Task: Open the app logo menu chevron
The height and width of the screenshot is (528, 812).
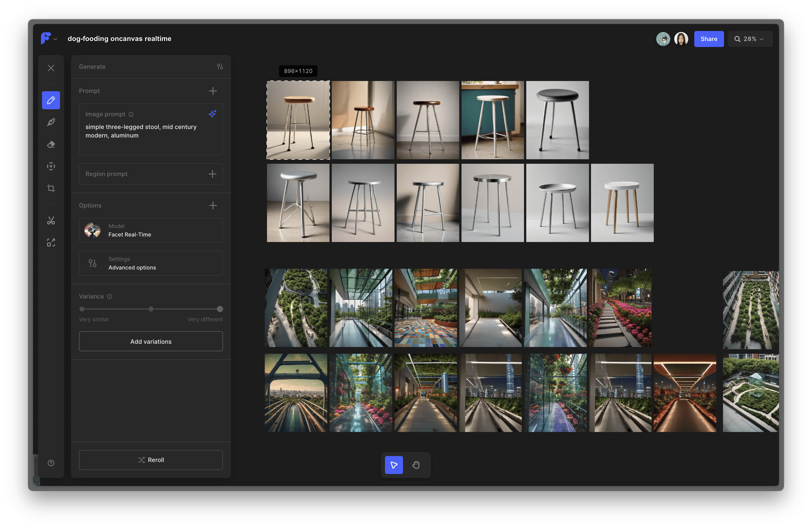Action: click(55, 39)
